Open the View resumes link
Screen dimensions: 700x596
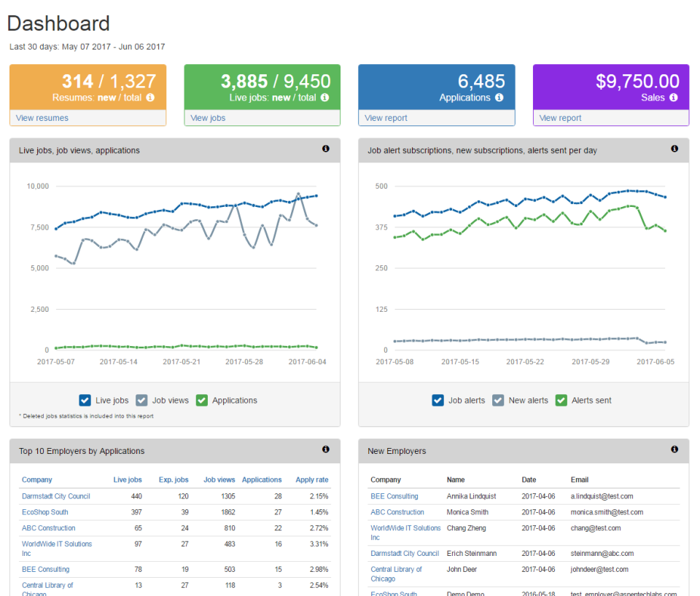coord(42,118)
